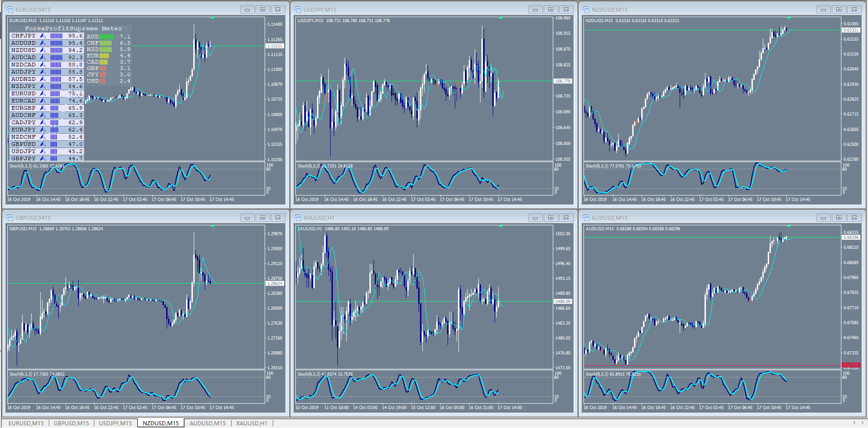Click the NZDUSD,M15 chart window icon

pos(586,9)
